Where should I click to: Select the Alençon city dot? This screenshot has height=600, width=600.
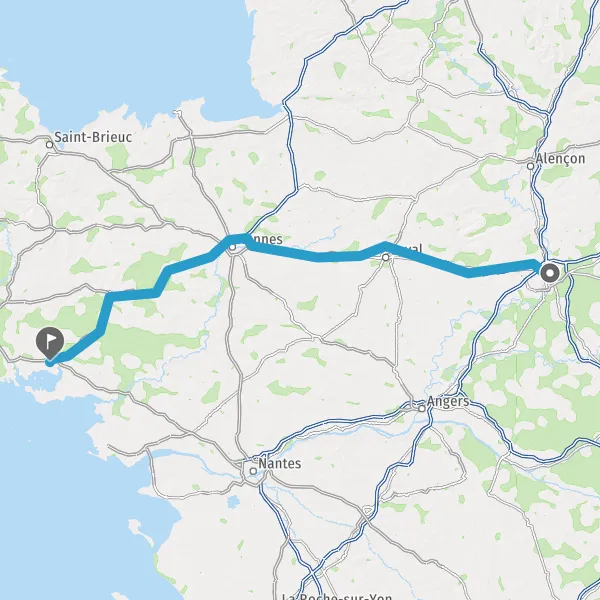tap(530, 166)
